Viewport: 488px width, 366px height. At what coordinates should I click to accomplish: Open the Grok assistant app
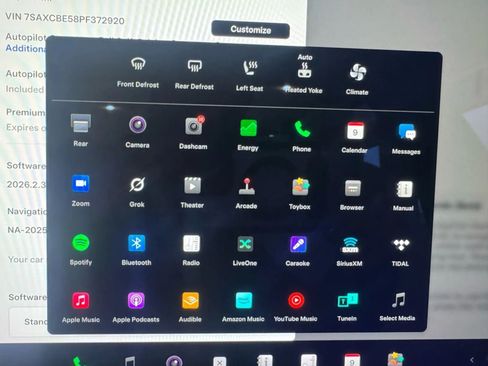pos(137,192)
